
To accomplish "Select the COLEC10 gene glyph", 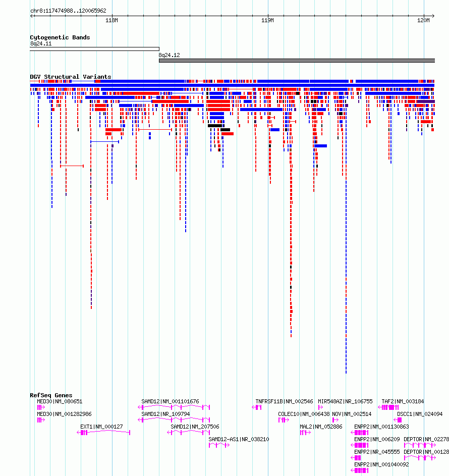I will click(284, 420).
